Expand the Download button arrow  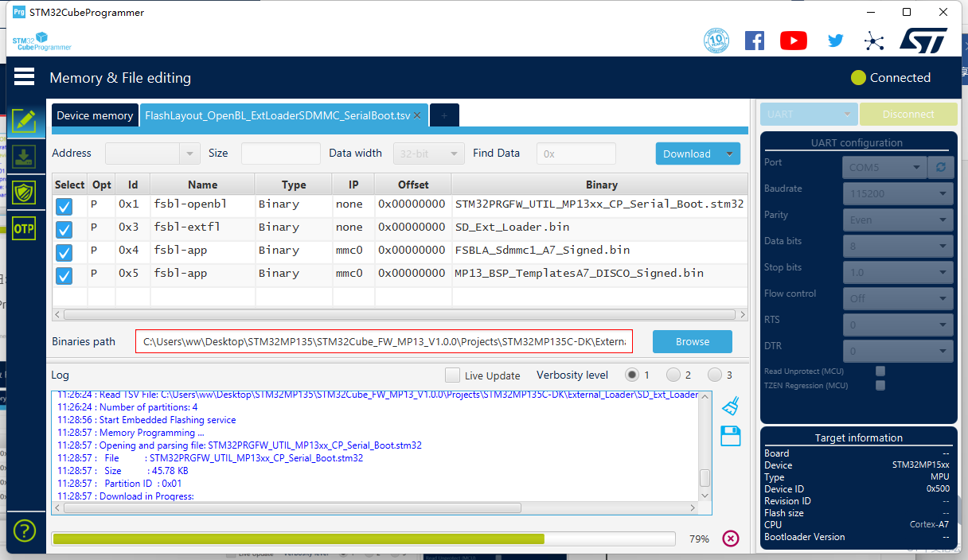(x=729, y=154)
